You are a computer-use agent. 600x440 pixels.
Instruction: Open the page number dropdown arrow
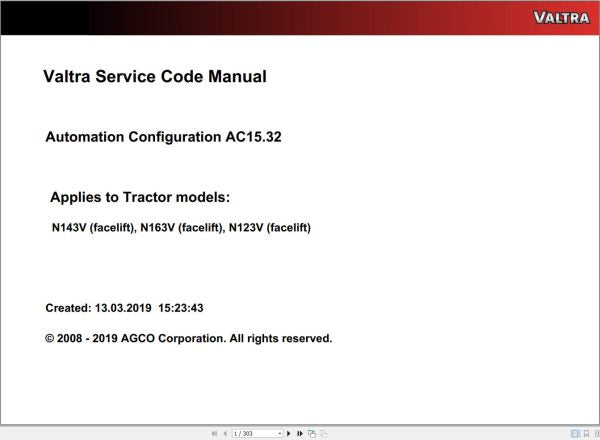click(x=278, y=434)
